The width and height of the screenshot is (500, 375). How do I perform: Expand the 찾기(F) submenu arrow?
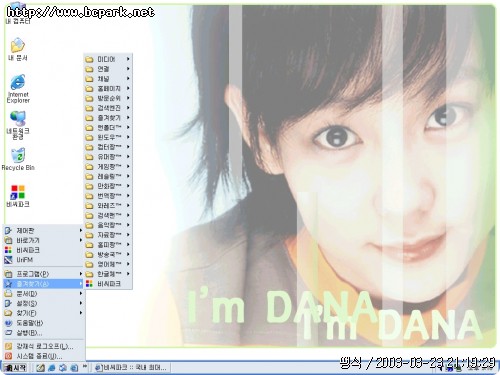(x=81, y=313)
